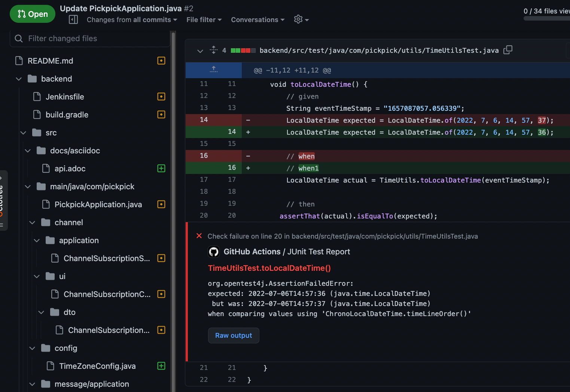The width and height of the screenshot is (570, 392).
Task: Collapse the ui folder
Action: [x=37, y=276]
